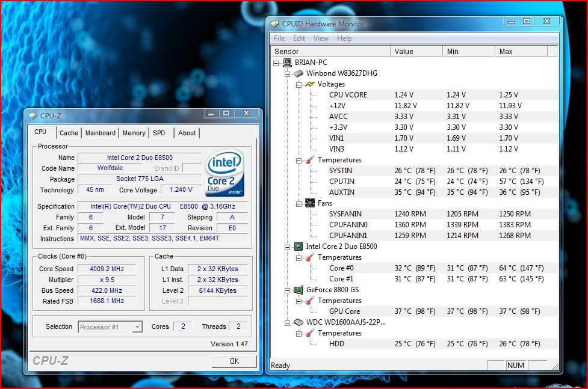Screen dimensions: 588x389
Task: Click the Hardware Monitor title bar icon
Action: click(275, 24)
